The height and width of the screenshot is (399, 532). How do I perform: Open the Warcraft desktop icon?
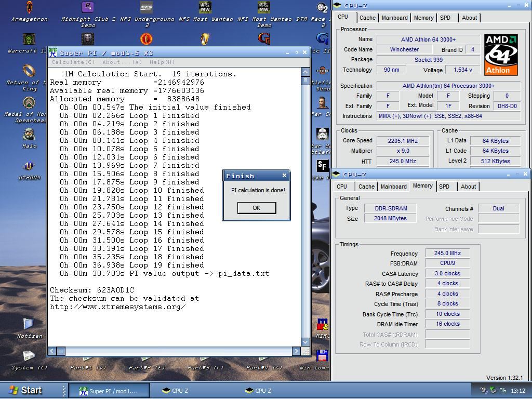click(29, 39)
